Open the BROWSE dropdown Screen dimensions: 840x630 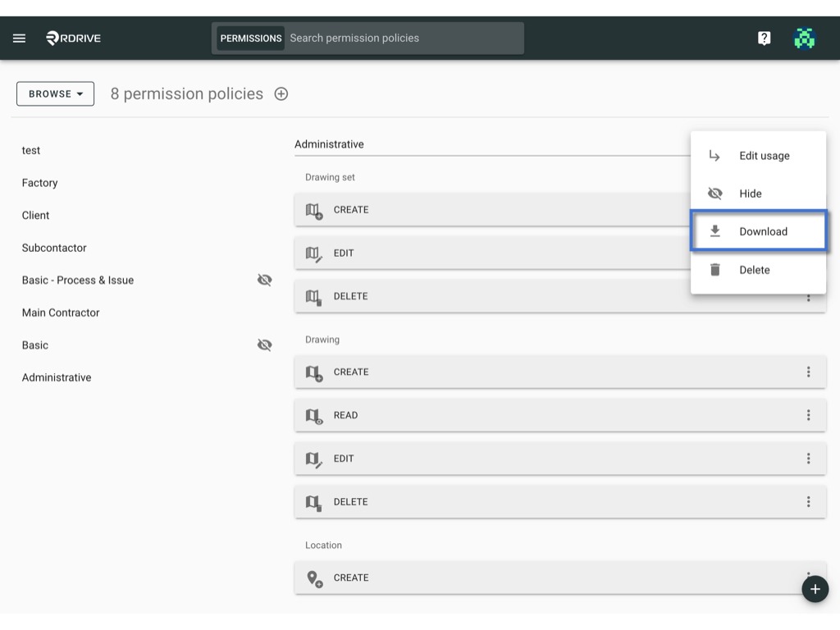55,94
